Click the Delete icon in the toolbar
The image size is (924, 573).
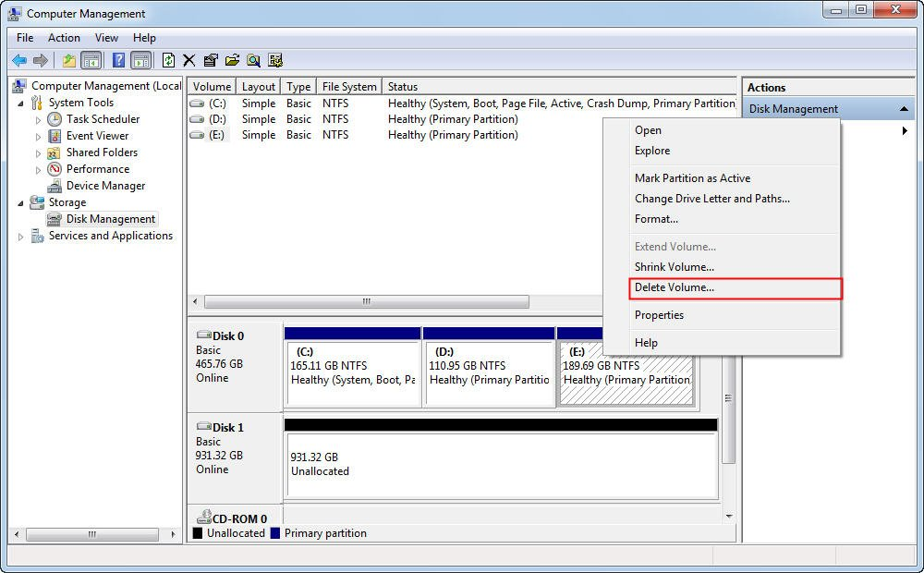click(188, 59)
